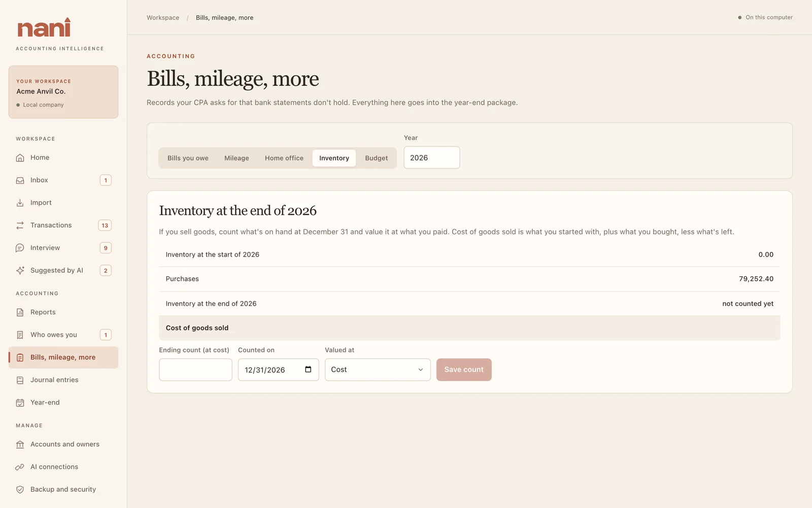The image size is (812, 508).
Task: Click the Who owes you receipt icon
Action: 20,335
